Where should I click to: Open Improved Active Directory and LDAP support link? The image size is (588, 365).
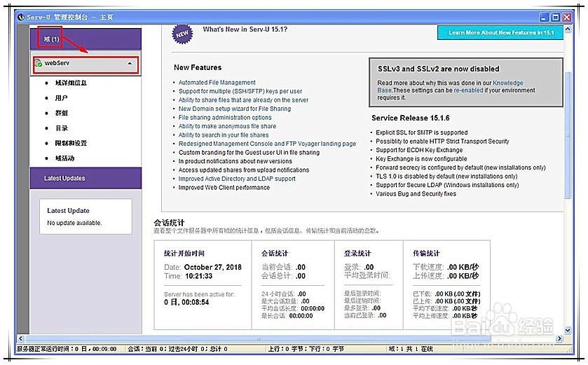(237, 179)
